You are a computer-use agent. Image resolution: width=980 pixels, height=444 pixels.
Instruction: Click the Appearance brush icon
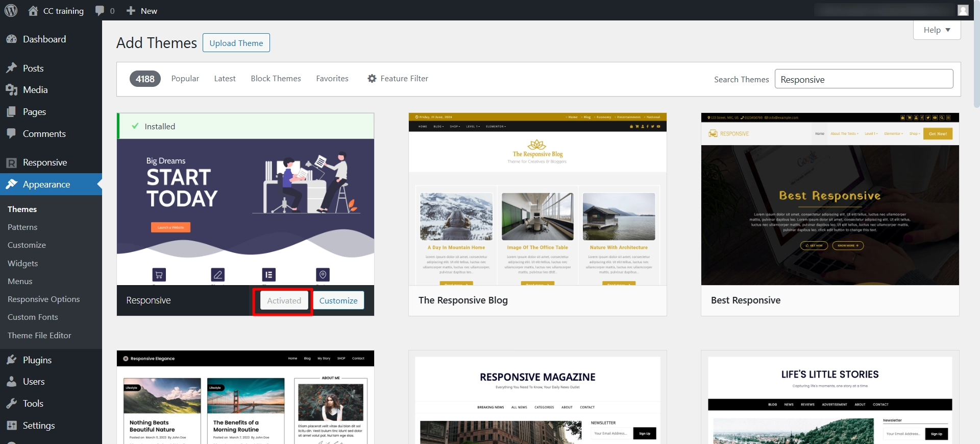[11, 184]
